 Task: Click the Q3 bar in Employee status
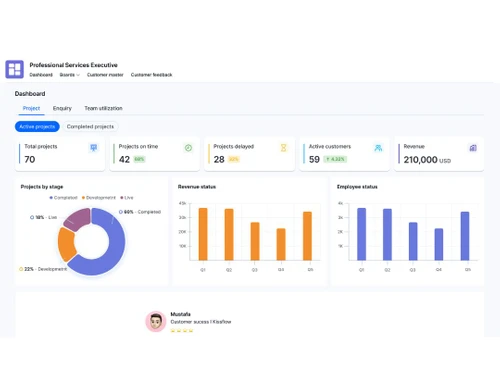click(413, 241)
